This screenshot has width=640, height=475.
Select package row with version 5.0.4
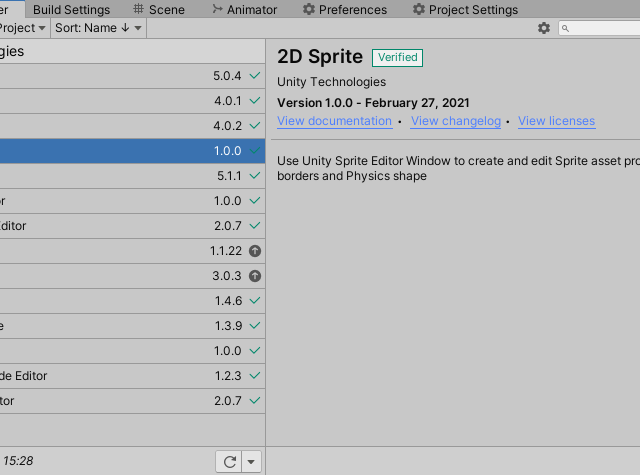point(132,76)
